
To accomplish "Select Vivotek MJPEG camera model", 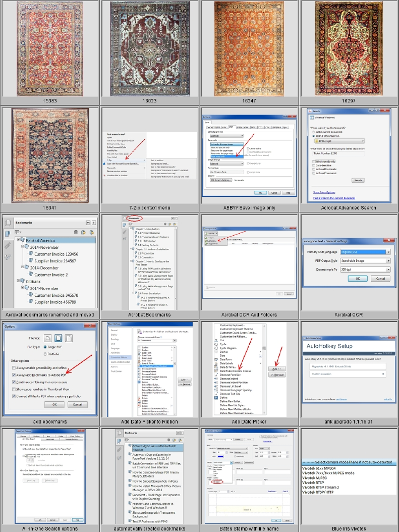I will pos(314,477).
